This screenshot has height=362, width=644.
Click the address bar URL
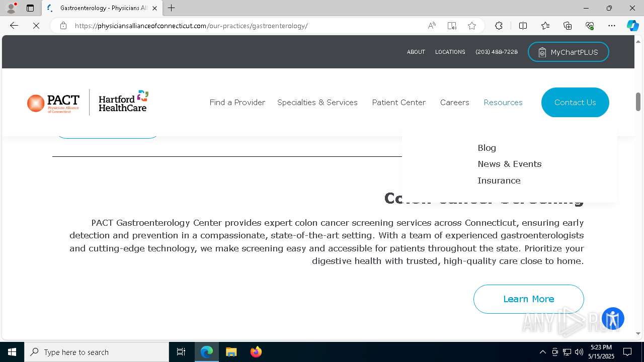191,26
